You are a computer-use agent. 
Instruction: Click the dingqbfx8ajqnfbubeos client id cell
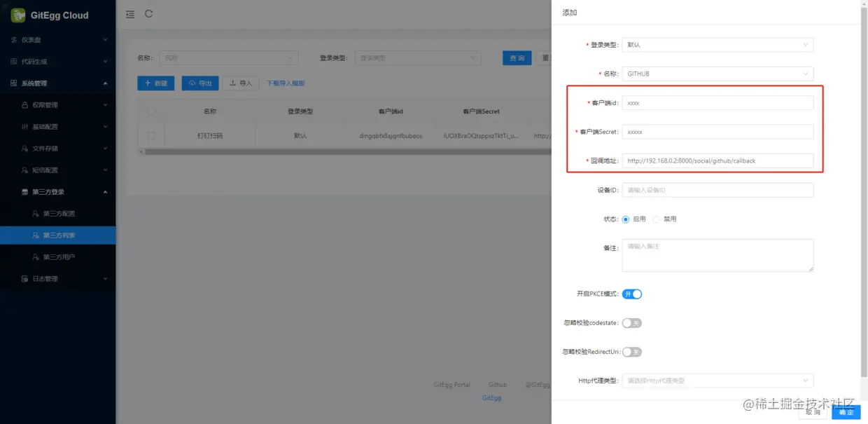pos(391,136)
